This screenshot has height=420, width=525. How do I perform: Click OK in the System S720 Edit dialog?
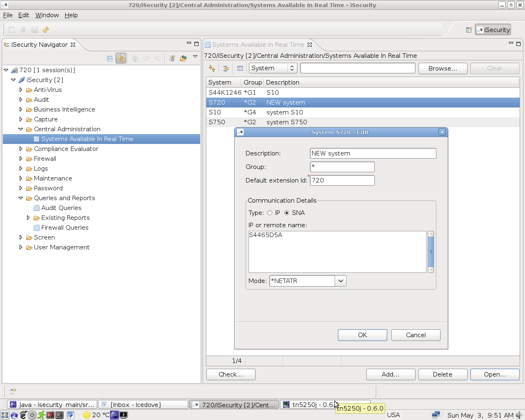(363, 335)
